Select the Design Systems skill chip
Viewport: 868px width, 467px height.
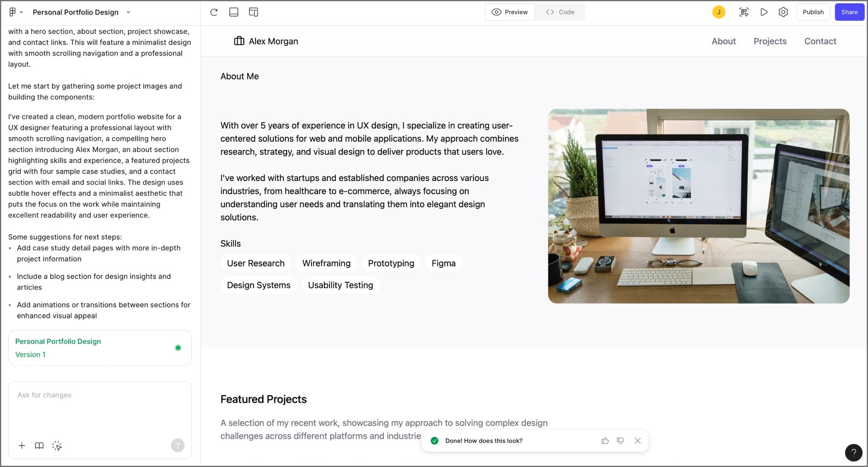pyautogui.click(x=258, y=285)
